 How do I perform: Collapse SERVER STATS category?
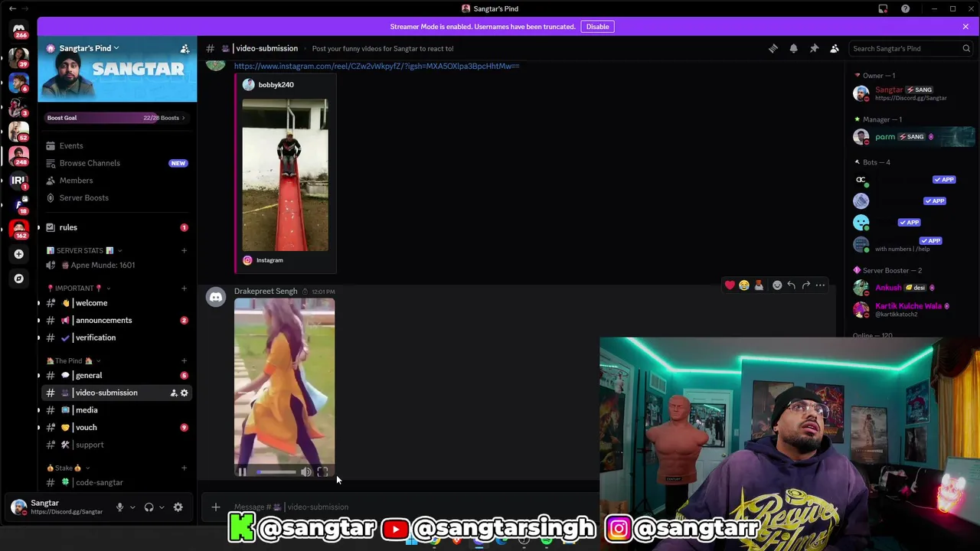tap(83, 250)
